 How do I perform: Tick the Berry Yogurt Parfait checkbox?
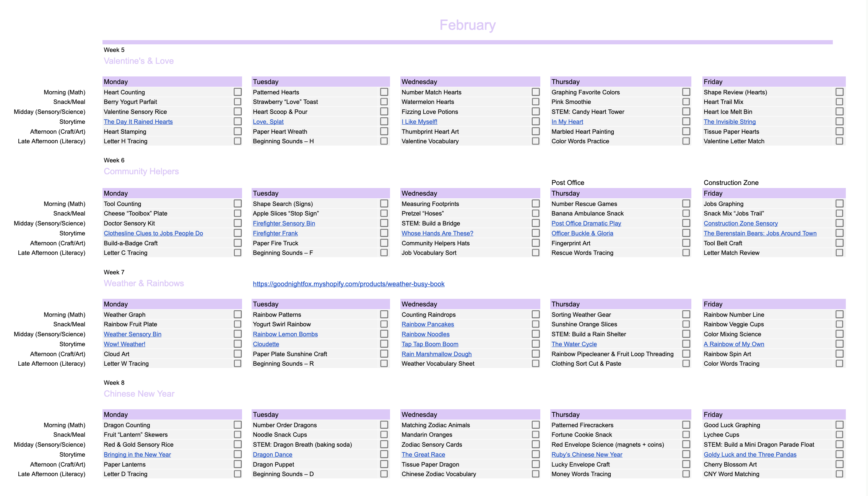[x=237, y=102]
